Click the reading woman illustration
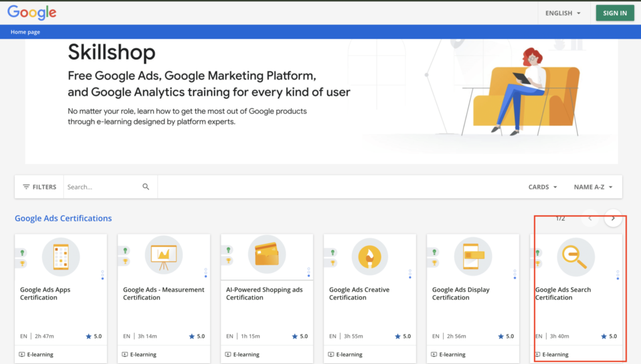The image size is (641, 364). click(x=521, y=91)
